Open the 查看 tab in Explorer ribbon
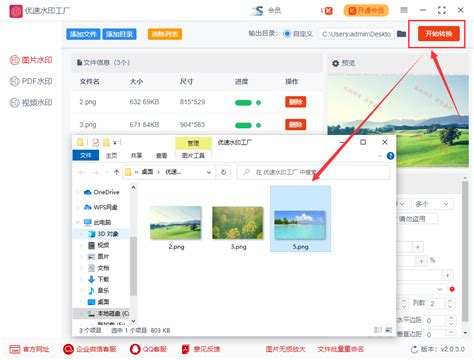The image size is (474, 360). pyautogui.click(x=162, y=156)
